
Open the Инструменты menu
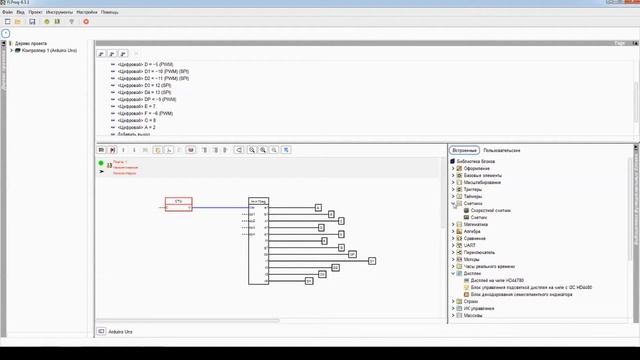(59, 12)
